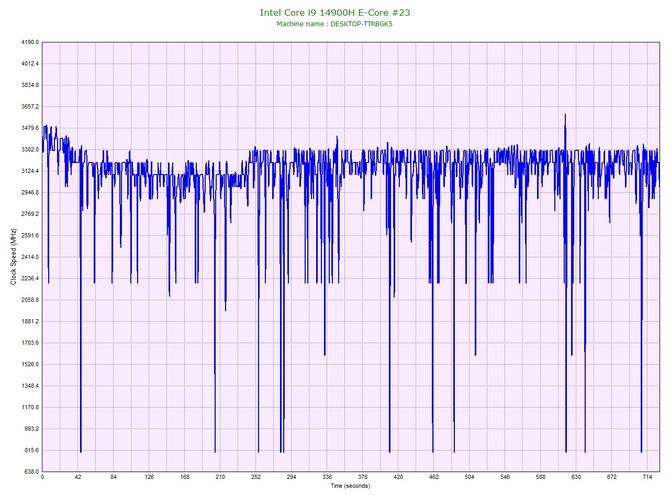The width and height of the screenshot is (670, 503).
Task: Click the 378 tick on time axis
Action: [x=362, y=477]
